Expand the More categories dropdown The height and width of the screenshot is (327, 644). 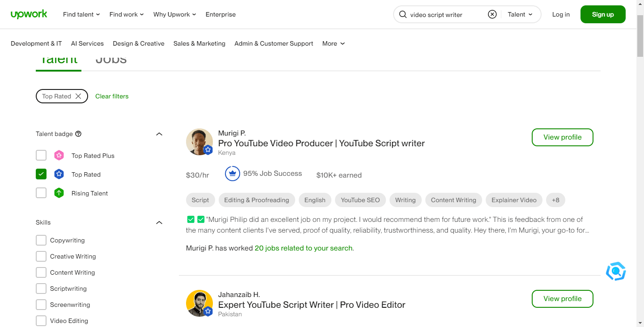click(x=334, y=43)
